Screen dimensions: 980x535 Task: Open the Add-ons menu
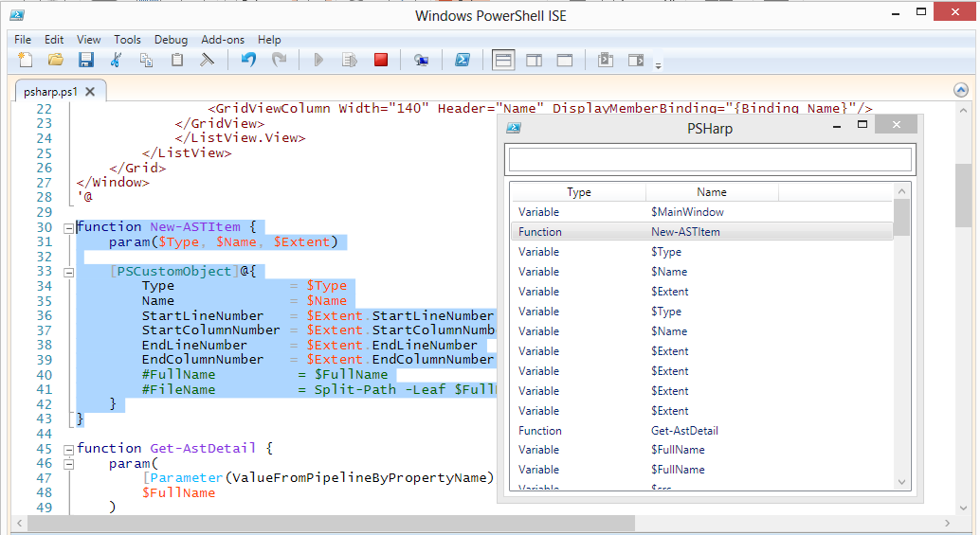point(223,40)
